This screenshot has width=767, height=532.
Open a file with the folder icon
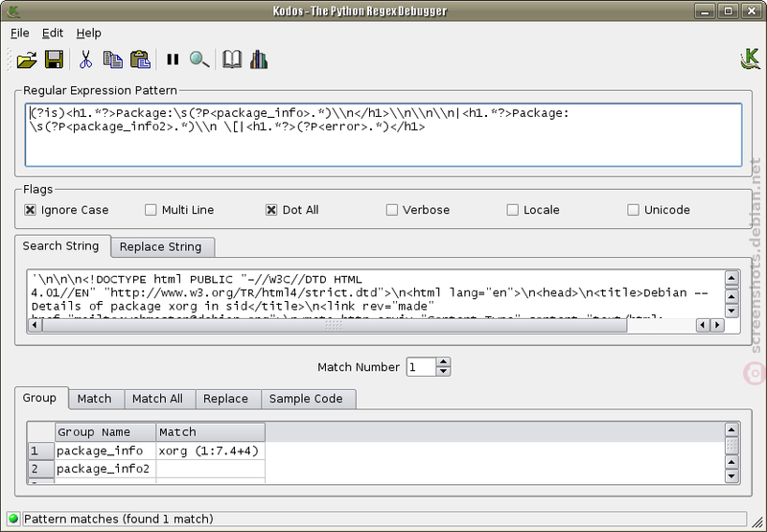point(27,59)
